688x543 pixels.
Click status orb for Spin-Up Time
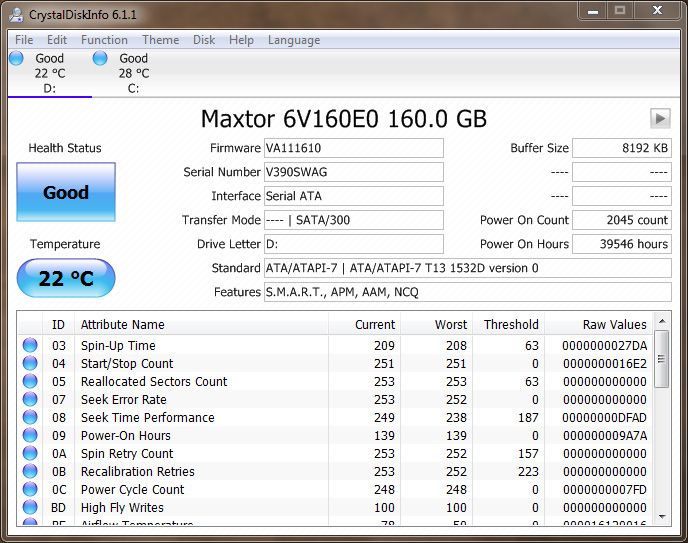point(30,345)
